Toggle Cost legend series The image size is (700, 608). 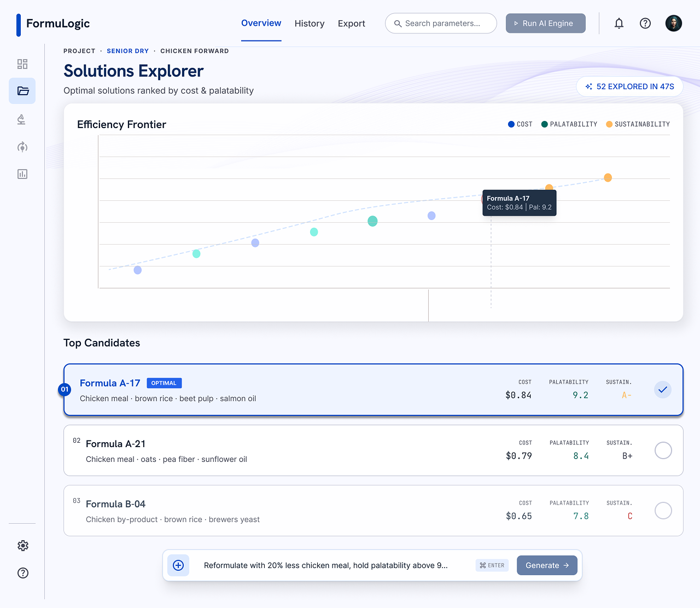520,124
